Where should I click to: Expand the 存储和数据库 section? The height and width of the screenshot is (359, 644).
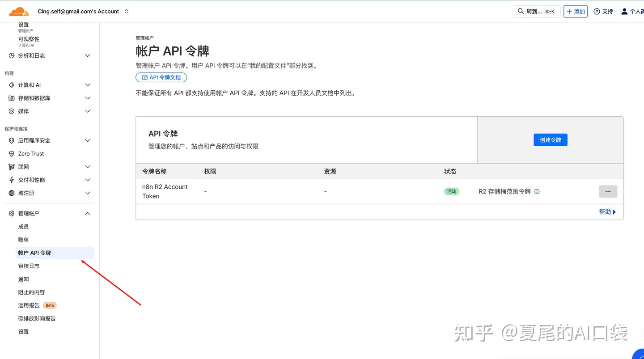pyautogui.click(x=88, y=98)
